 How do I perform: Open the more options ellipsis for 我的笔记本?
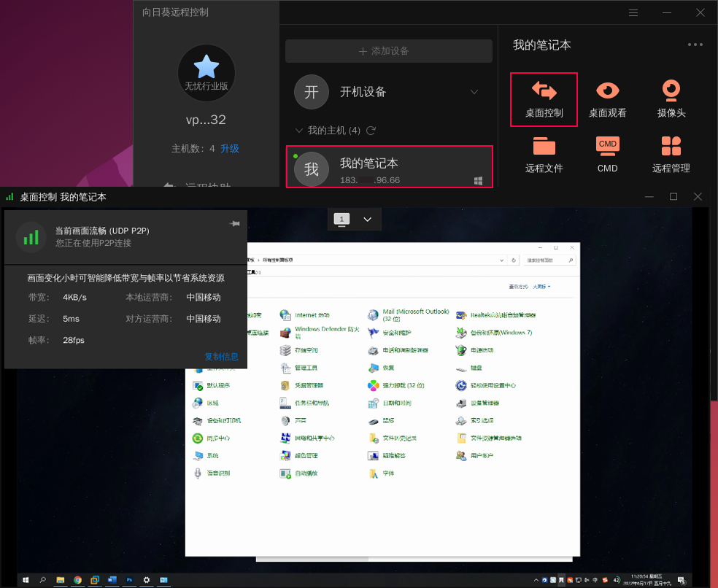(x=694, y=45)
